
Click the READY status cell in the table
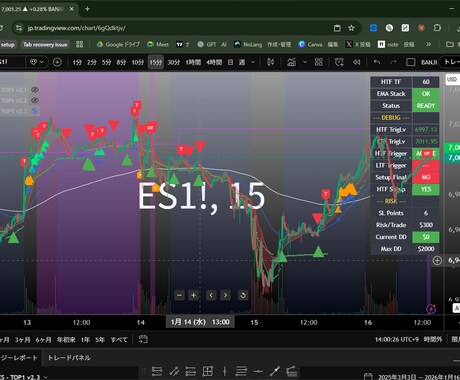(426, 106)
